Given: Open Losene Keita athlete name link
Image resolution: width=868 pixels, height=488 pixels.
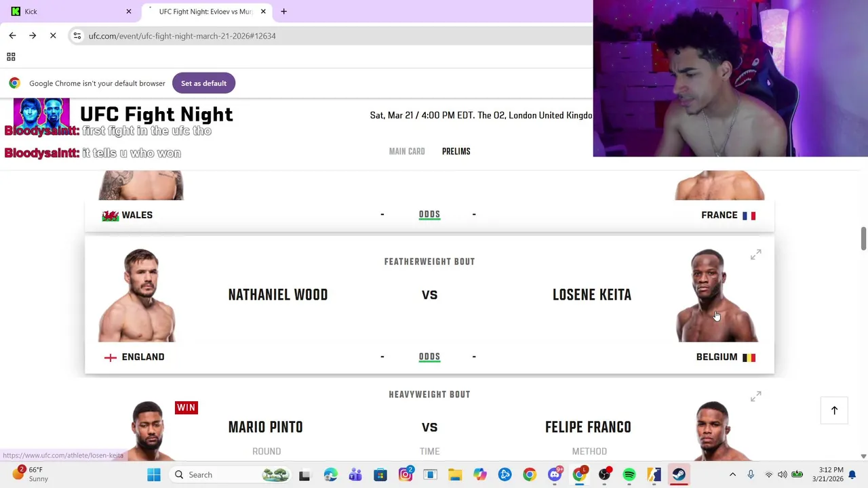Looking at the screenshot, I should tap(592, 295).
